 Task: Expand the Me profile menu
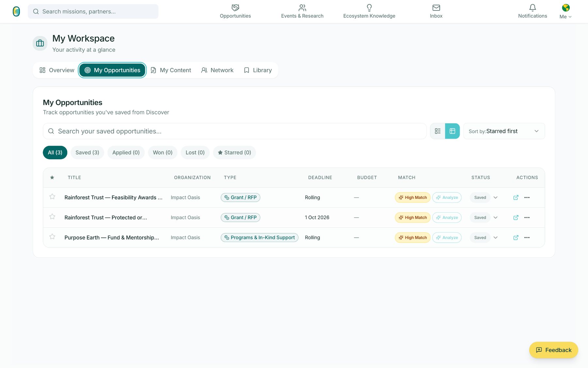(x=565, y=11)
